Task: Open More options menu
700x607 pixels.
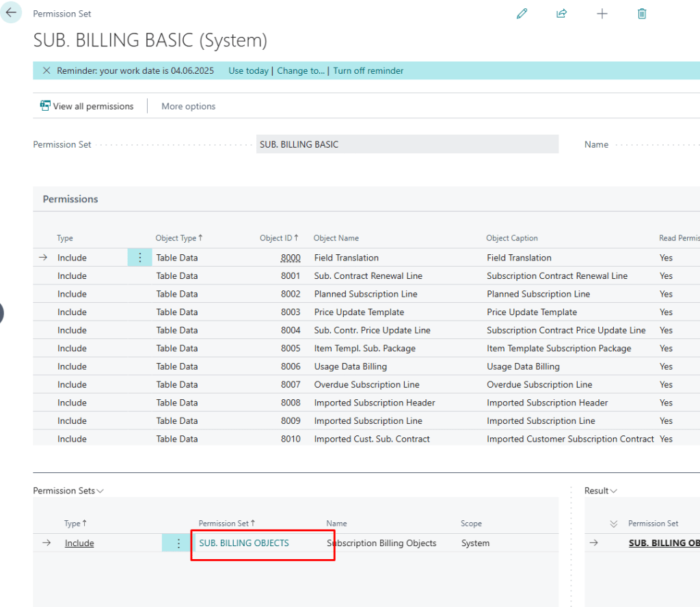Action: (x=189, y=106)
